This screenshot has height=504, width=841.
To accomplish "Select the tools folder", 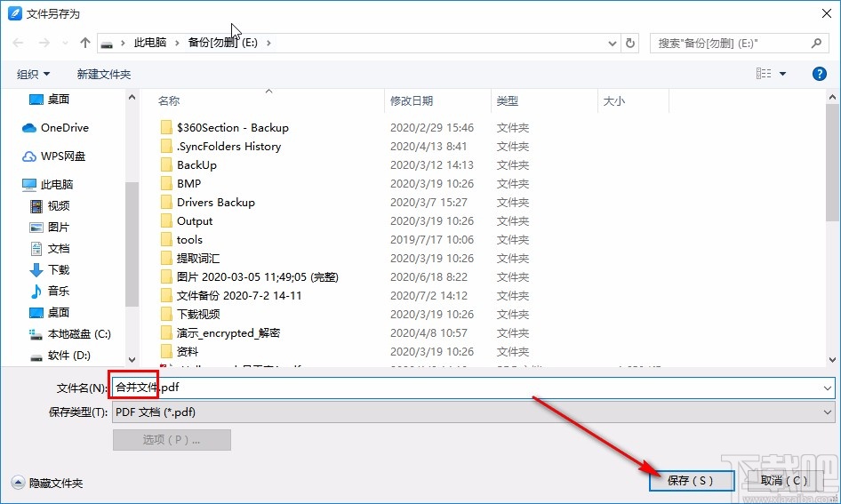I will tap(181, 240).
